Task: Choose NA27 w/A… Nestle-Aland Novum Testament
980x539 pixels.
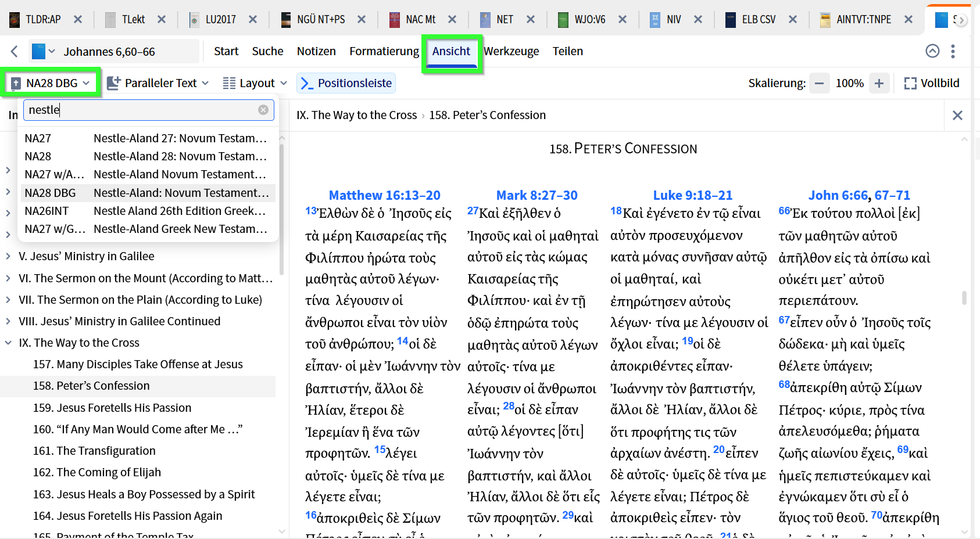Action: tap(148, 174)
